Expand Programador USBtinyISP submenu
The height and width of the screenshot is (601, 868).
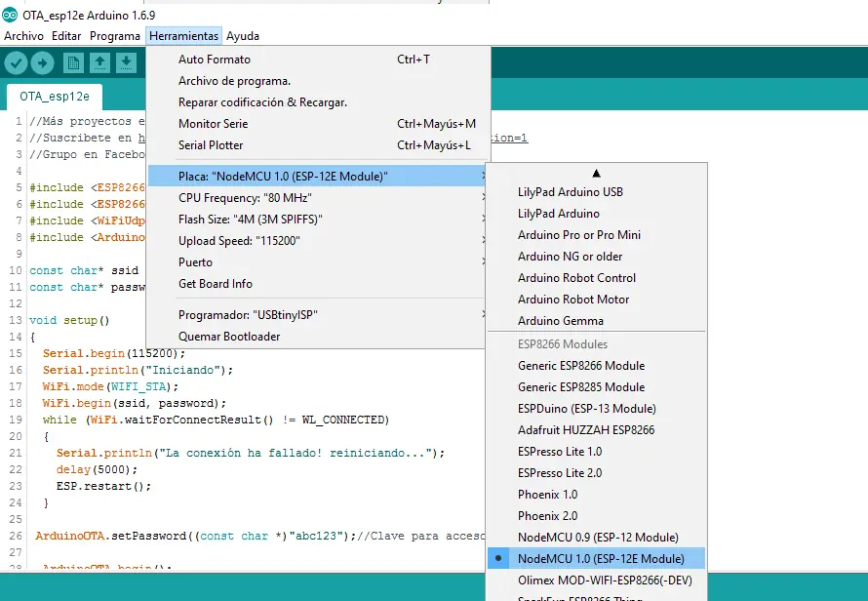[316, 314]
